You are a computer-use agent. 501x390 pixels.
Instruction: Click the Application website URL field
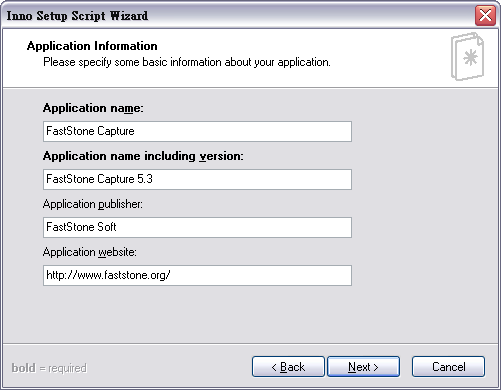[x=197, y=275]
